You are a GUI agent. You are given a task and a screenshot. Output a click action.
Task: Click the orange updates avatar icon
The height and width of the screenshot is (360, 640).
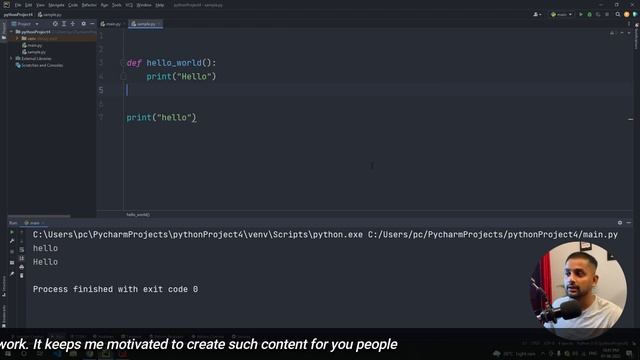(627, 15)
